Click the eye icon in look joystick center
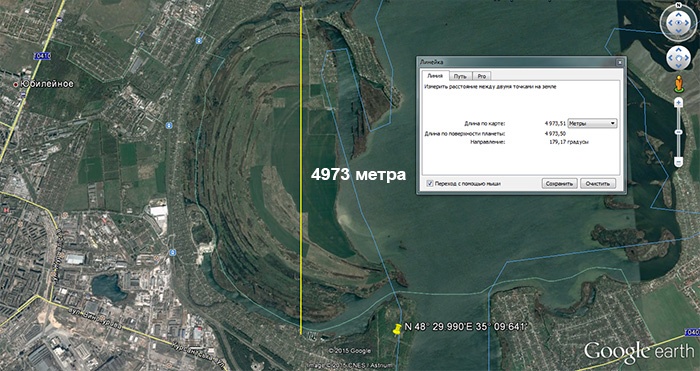Image resolution: width=700 pixels, height=371 pixels. (x=678, y=23)
